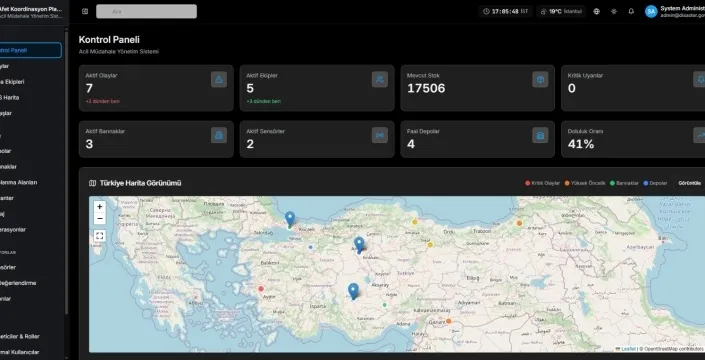Open the Harita map sidebar item
This screenshot has width=705, height=360.
tap(31, 98)
